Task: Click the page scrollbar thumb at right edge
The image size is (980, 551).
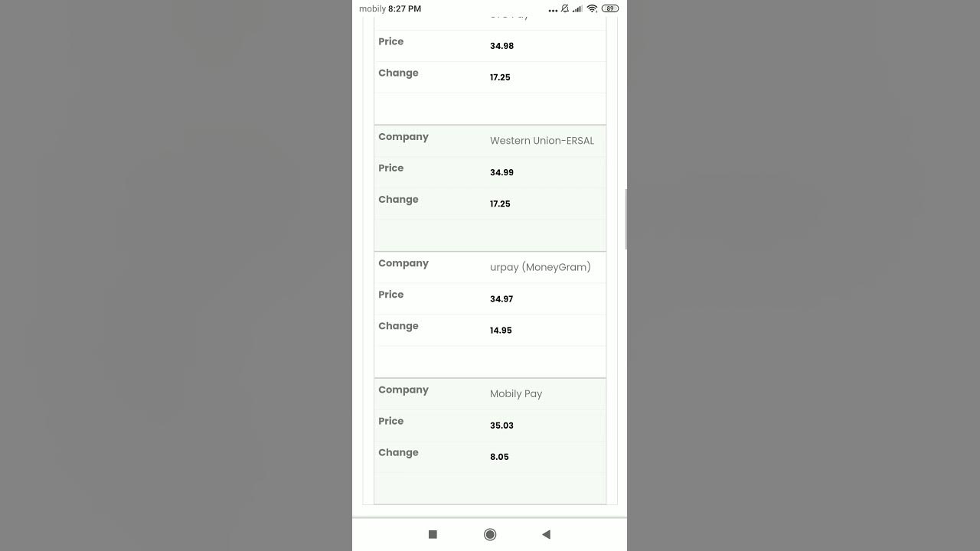Action: click(626, 219)
